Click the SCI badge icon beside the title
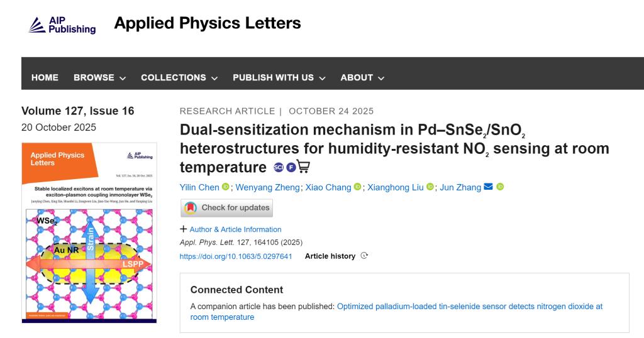Image resolution: width=644 pixels, height=338 pixels. [x=279, y=167]
